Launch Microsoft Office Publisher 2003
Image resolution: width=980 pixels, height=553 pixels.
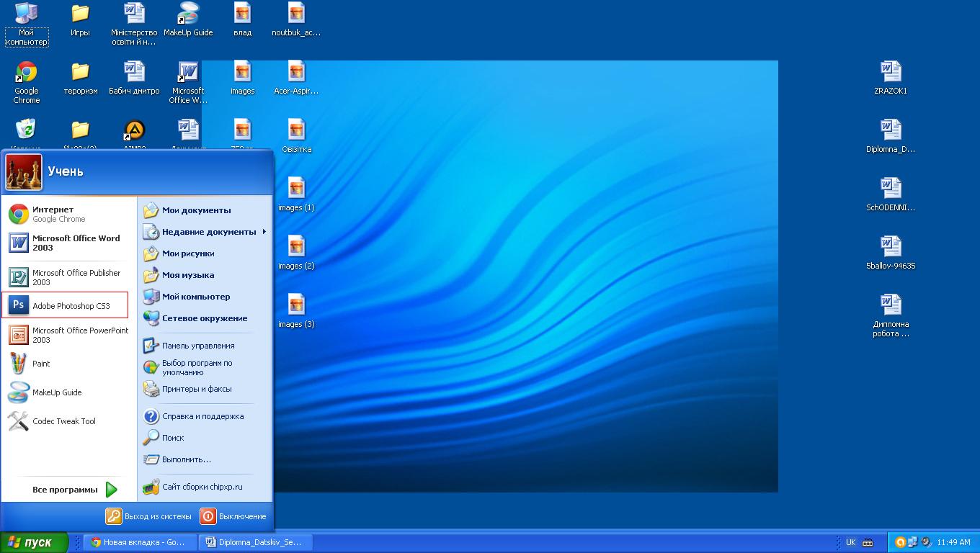68,277
